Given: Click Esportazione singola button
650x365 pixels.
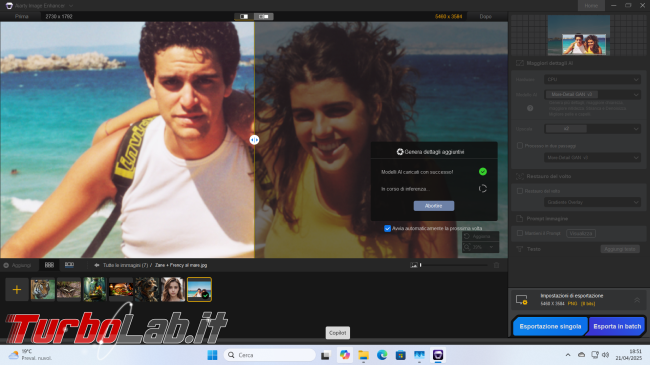Looking at the screenshot, I should coord(550,326).
